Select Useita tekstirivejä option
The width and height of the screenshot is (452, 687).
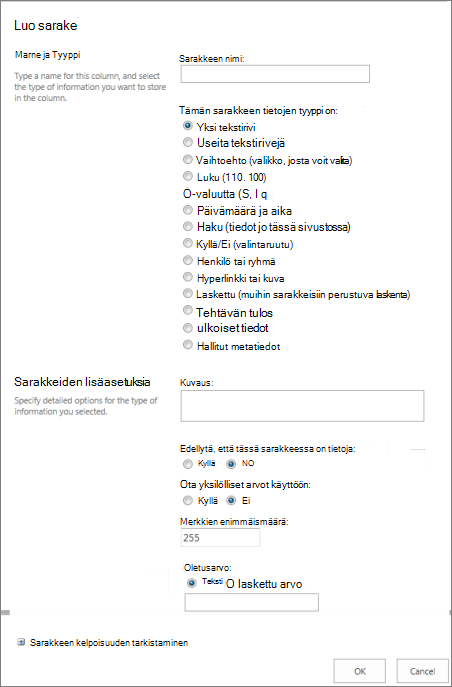(187, 142)
